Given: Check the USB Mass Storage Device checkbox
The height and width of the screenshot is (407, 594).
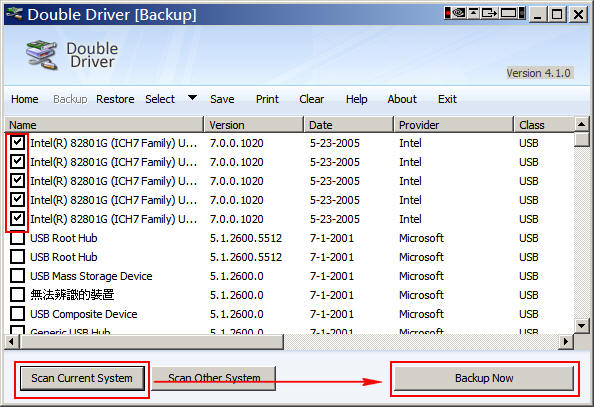Looking at the screenshot, I should 17,276.
